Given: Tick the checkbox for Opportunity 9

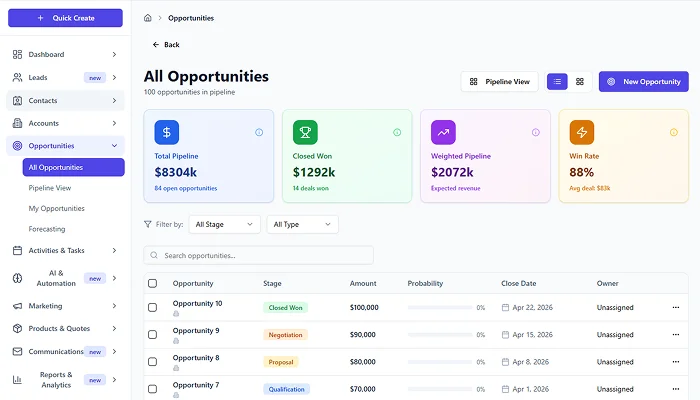Looking at the screenshot, I should tap(153, 334).
